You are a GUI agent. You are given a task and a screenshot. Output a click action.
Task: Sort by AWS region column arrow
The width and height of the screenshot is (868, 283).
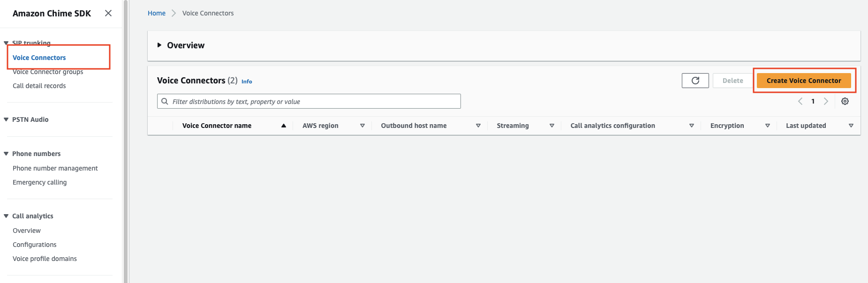362,126
